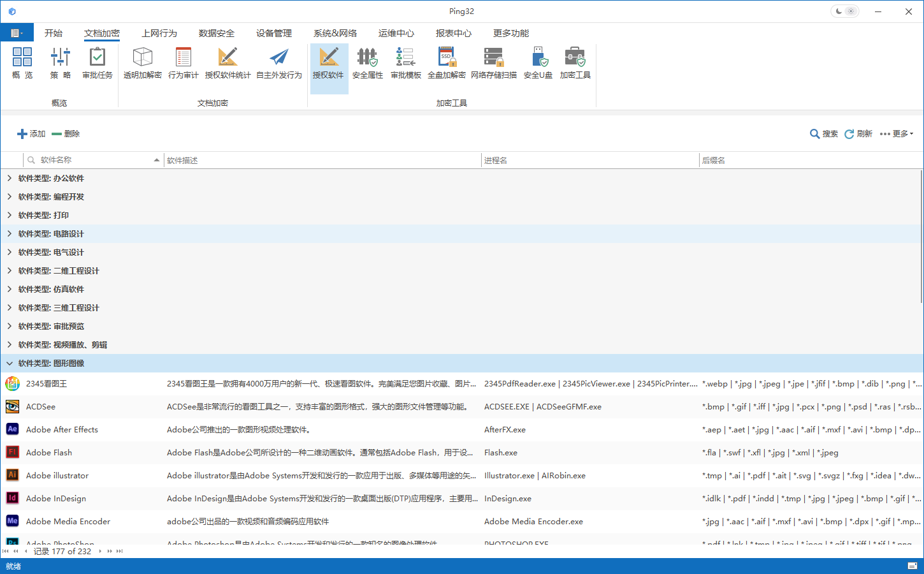This screenshot has width=924, height=574.
Task: Expand the 编程开发 software group
Action: [x=10, y=196]
